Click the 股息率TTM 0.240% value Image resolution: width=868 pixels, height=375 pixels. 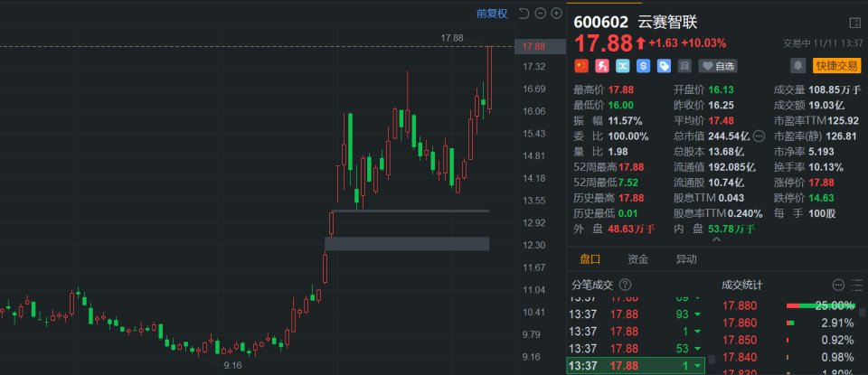[x=745, y=213]
